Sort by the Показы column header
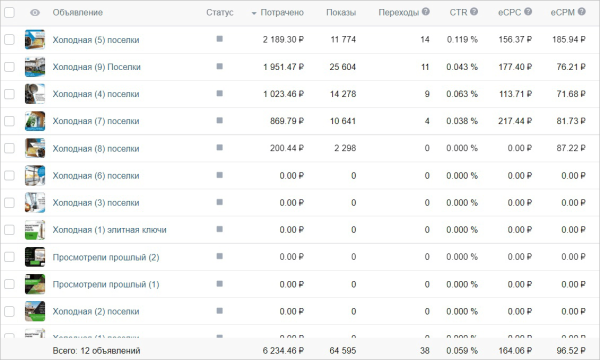This screenshot has width=600, height=360. coord(341,13)
